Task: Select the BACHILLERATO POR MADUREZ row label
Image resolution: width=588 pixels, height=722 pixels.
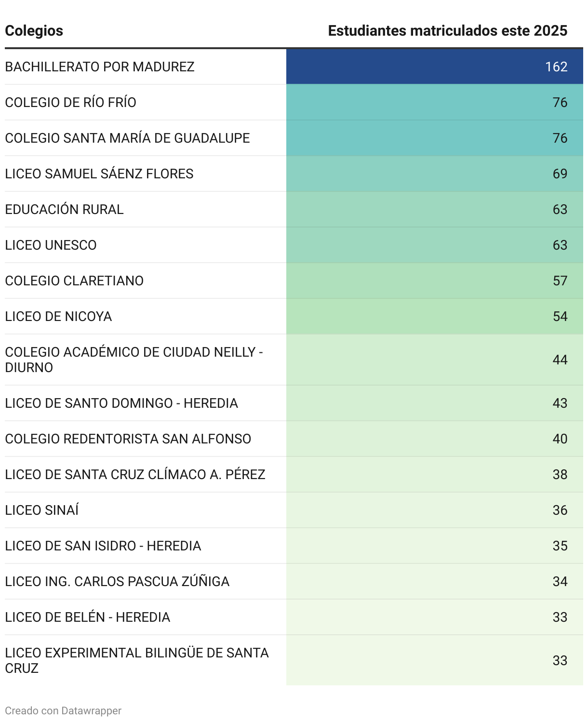Action: [100, 67]
